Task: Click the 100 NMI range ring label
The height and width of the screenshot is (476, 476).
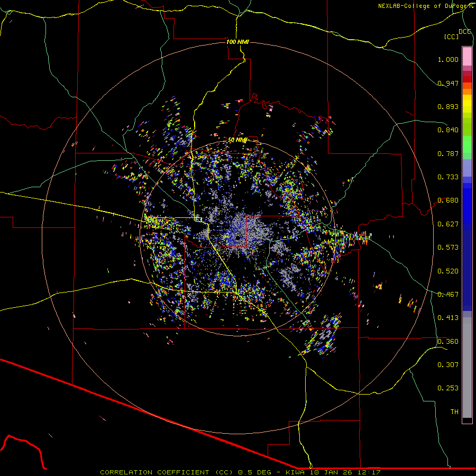Action: pos(237,42)
